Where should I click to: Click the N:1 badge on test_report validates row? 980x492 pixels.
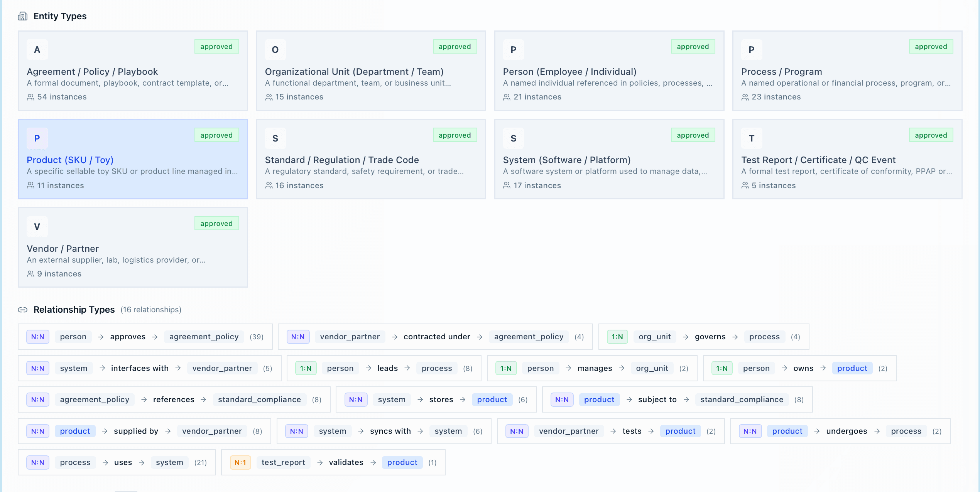point(240,462)
